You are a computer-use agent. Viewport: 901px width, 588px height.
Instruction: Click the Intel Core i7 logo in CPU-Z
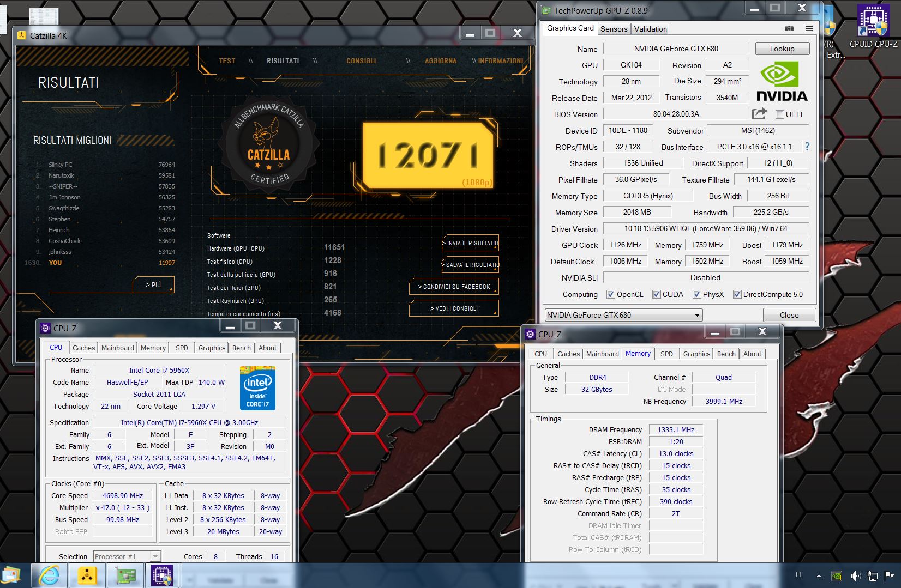[257, 388]
